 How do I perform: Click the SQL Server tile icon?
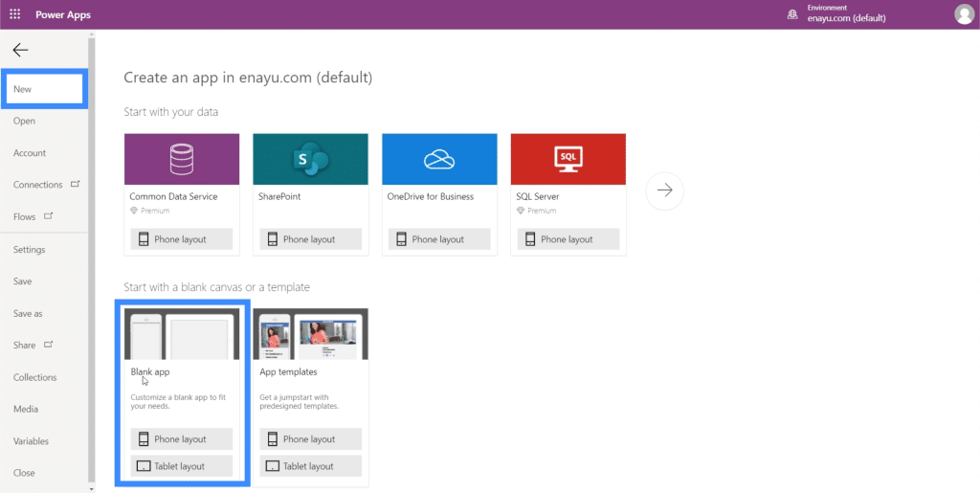(x=568, y=159)
